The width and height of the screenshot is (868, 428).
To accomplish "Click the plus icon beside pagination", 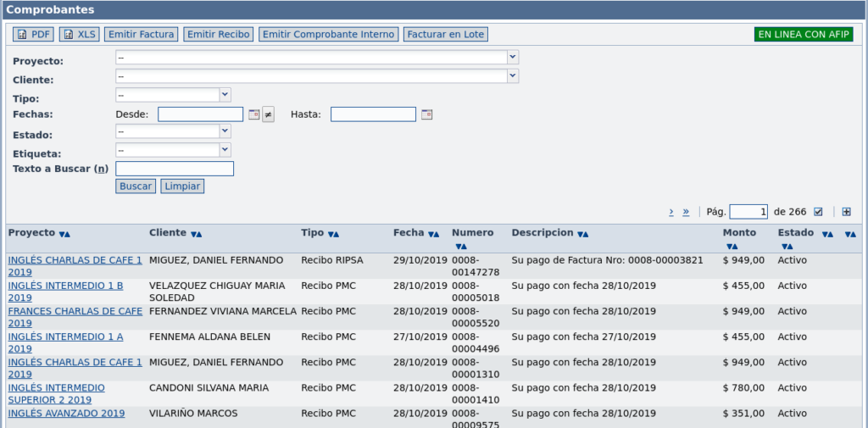I will [x=847, y=212].
